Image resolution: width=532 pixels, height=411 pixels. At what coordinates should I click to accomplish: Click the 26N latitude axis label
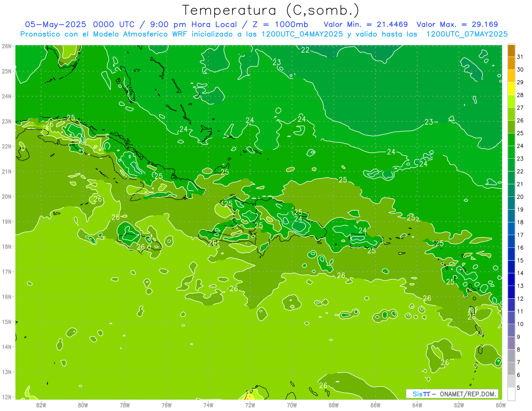[x=7, y=46]
